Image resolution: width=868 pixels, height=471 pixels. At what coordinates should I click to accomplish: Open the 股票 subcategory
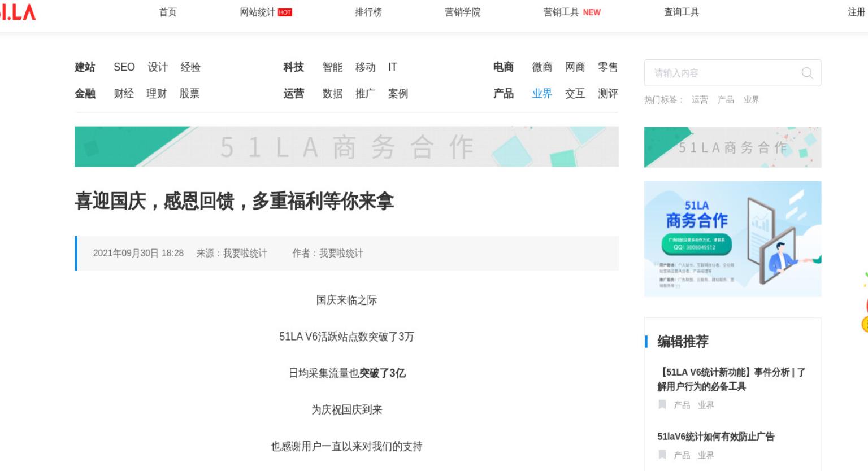coord(189,94)
